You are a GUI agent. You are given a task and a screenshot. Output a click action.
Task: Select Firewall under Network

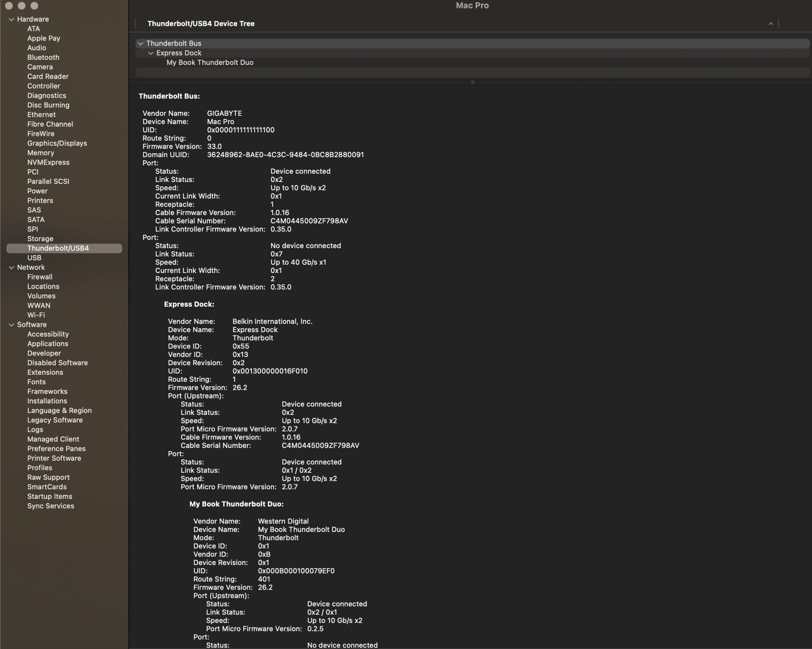tap(39, 277)
